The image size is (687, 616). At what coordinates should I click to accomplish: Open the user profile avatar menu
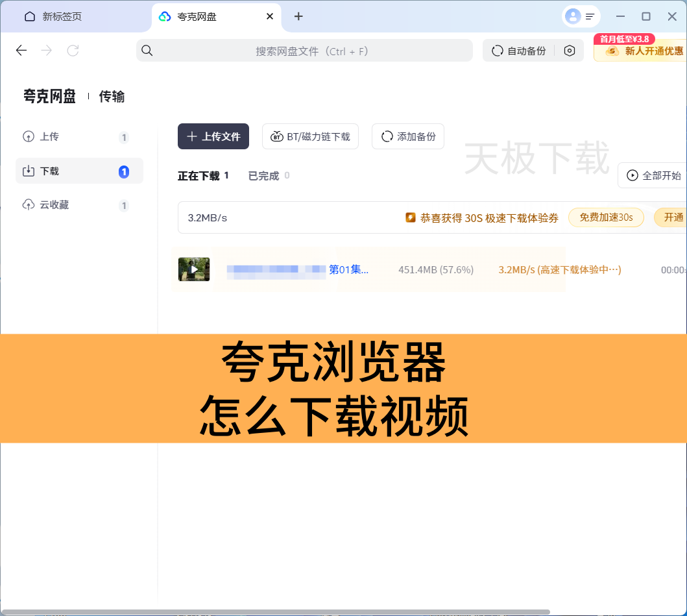click(573, 17)
